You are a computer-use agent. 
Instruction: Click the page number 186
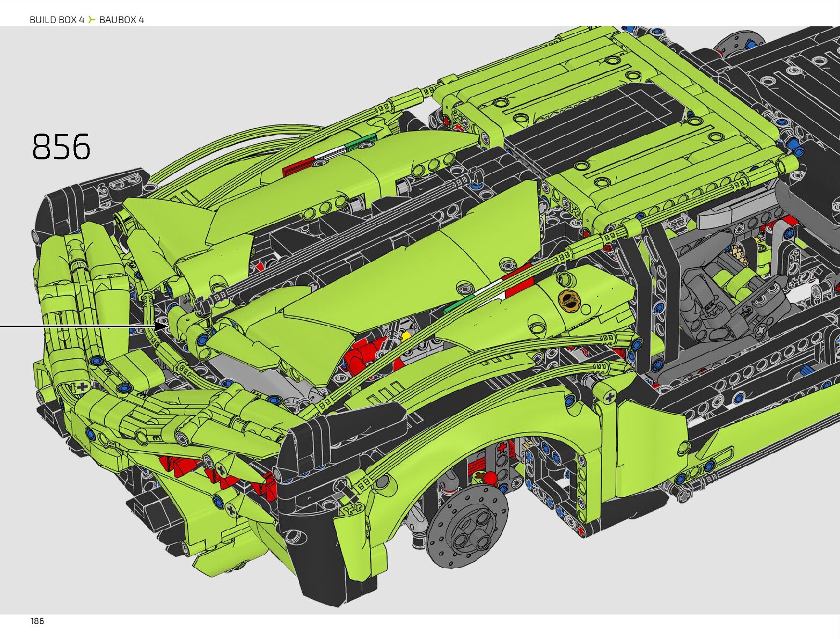coord(37,621)
